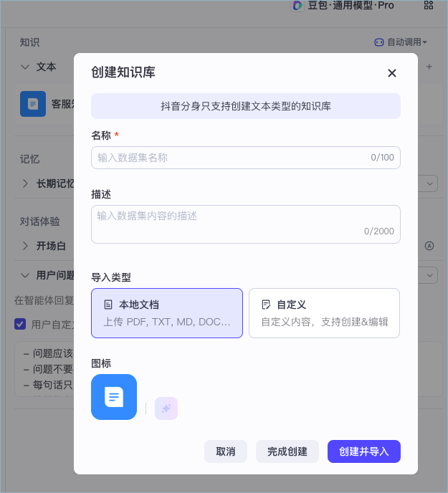Expand the 开场白 section
The width and height of the screenshot is (448, 493).
(x=25, y=246)
